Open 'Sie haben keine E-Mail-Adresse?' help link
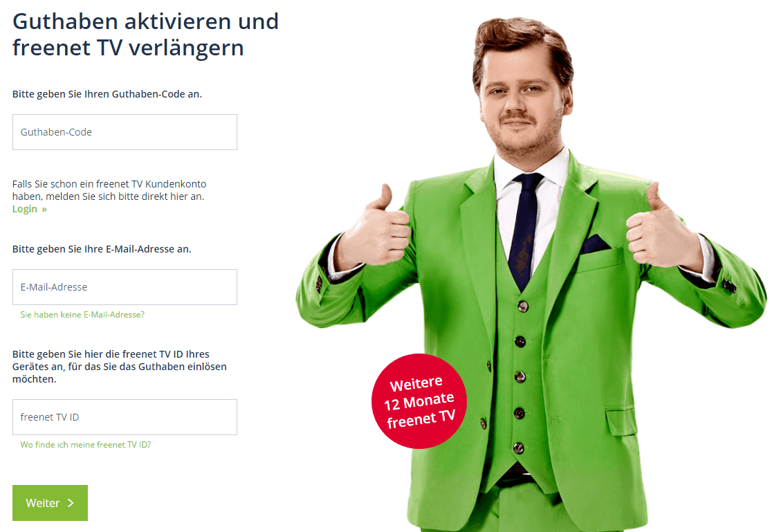Screen dimensions: 770x532 click(82, 315)
